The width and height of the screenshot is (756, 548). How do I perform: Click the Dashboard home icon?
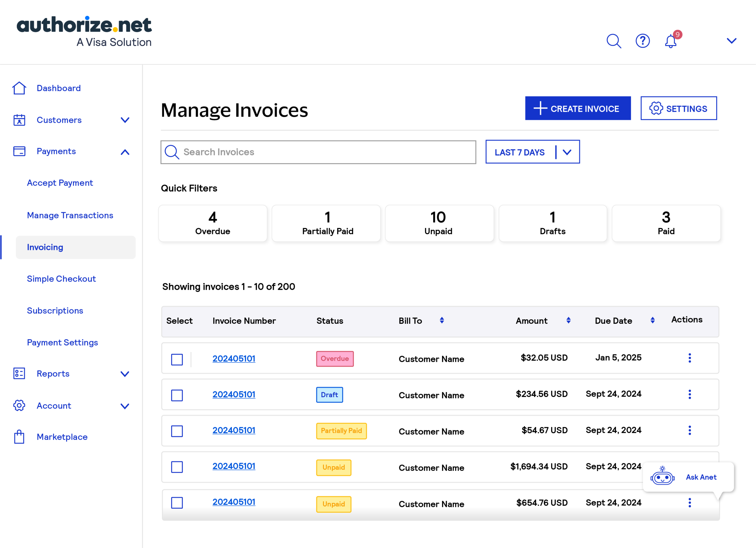(19, 88)
